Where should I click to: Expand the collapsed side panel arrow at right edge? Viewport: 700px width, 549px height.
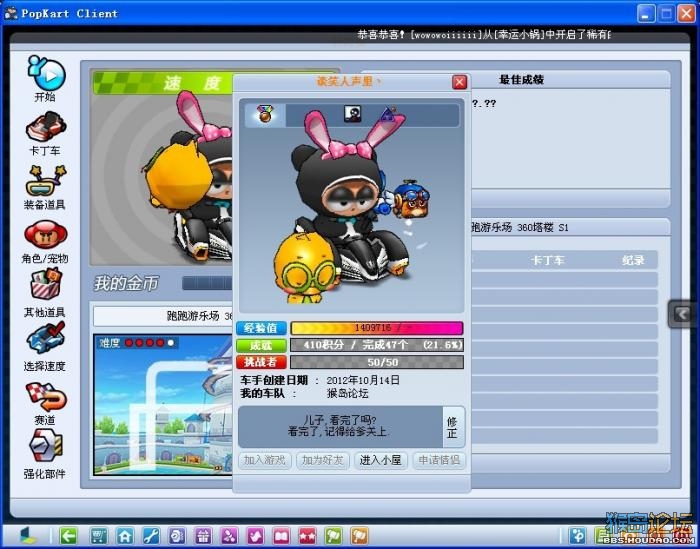pyautogui.click(x=683, y=314)
